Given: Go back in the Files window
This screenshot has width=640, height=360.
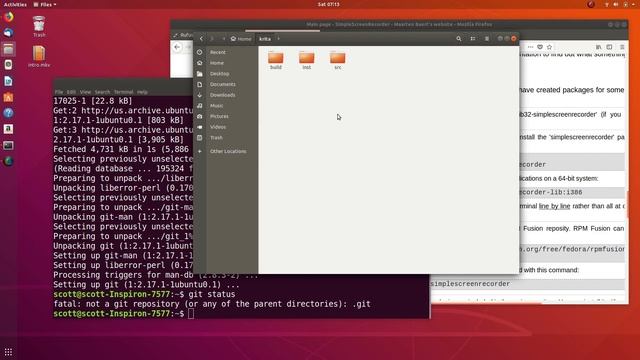Looking at the screenshot, I should tap(201, 39).
